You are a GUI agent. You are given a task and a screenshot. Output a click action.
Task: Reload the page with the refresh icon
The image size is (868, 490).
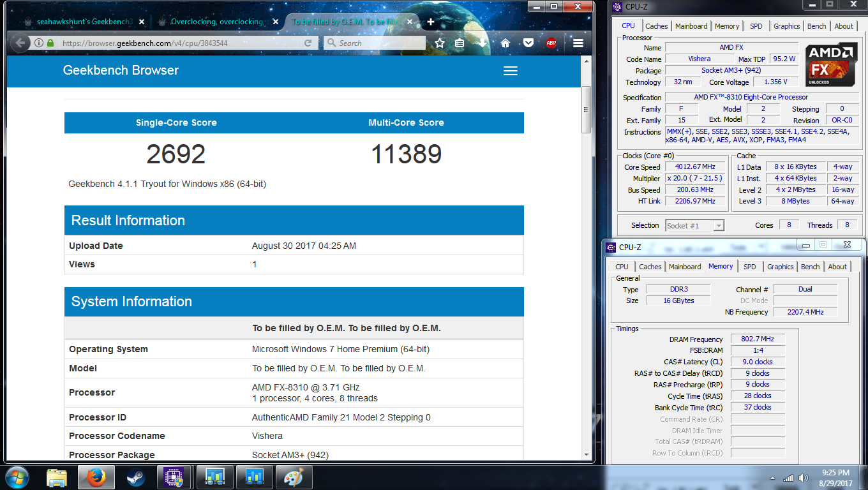pos(308,43)
